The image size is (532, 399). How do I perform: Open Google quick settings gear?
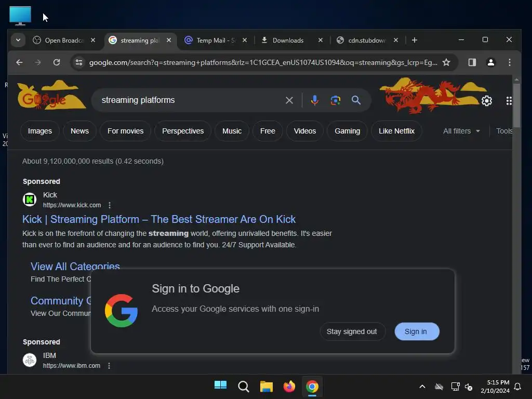(486, 101)
